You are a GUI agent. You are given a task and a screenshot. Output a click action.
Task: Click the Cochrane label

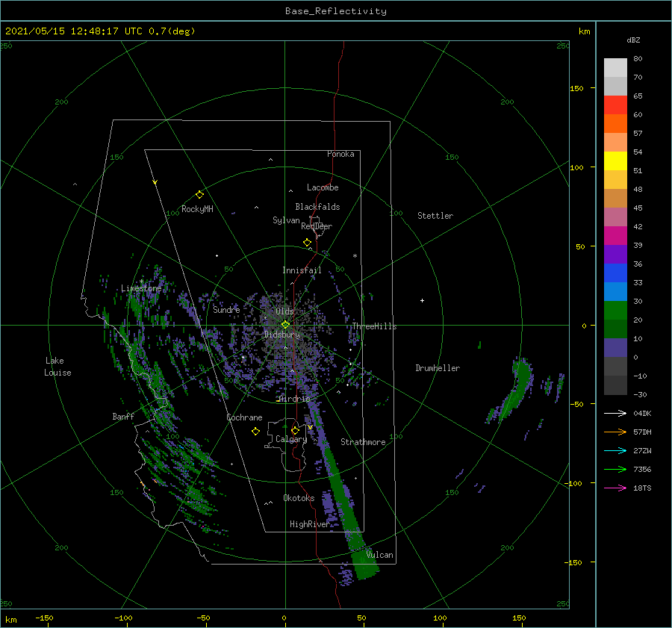pyautogui.click(x=244, y=417)
